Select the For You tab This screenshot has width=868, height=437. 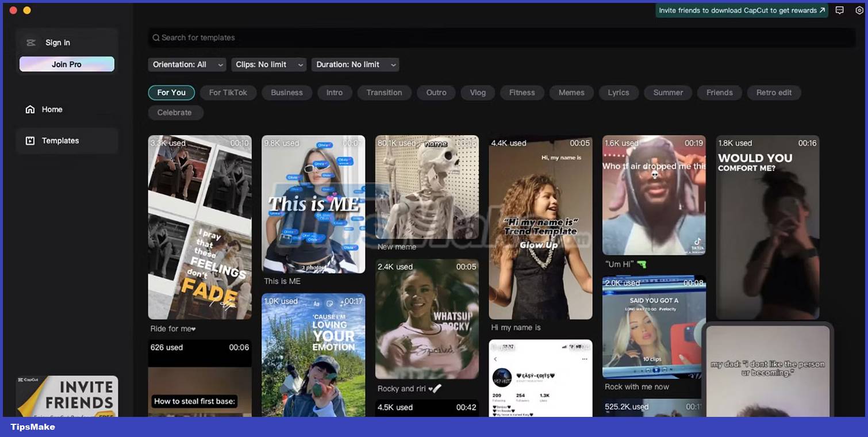(x=171, y=92)
